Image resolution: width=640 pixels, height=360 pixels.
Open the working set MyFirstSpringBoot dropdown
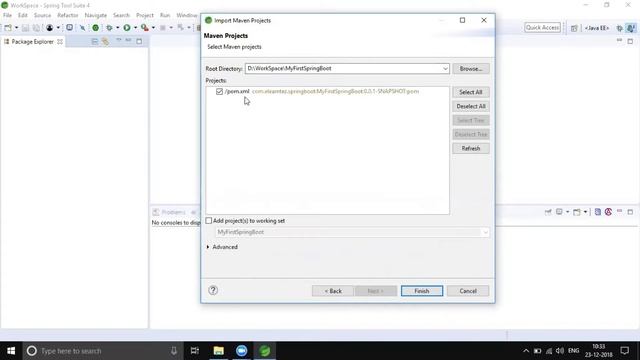point(485,232)
